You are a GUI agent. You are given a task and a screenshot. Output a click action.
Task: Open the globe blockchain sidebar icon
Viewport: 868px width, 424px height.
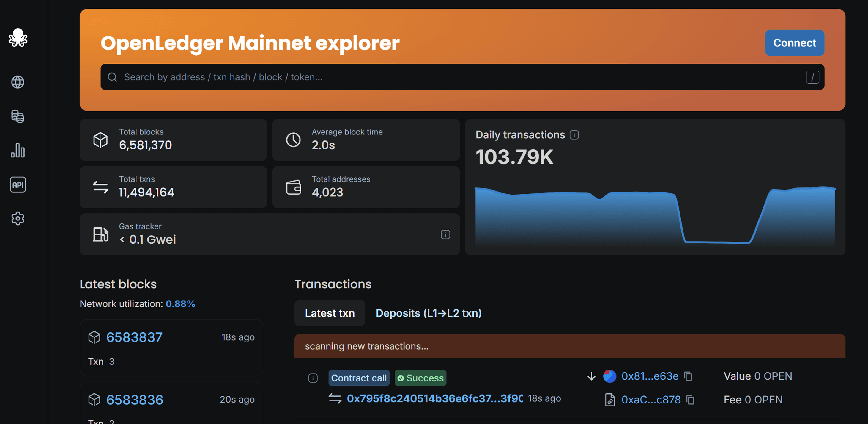point(18,82)
